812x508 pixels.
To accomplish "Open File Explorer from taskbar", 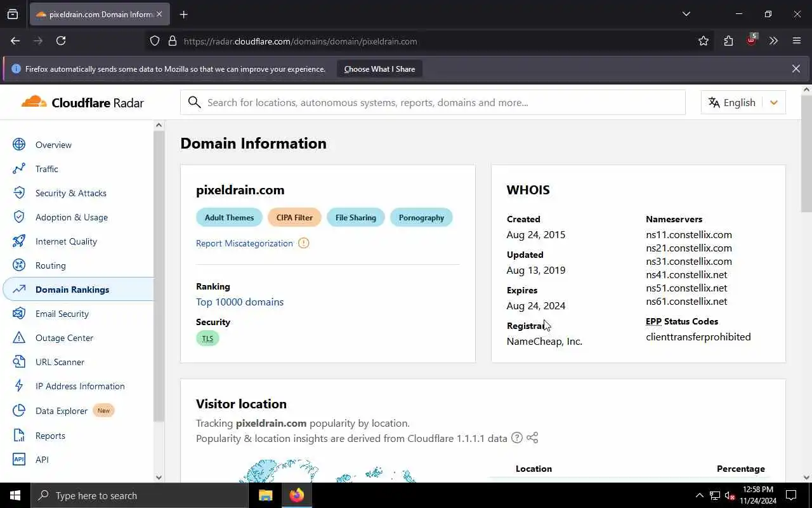I will point(265,495).
